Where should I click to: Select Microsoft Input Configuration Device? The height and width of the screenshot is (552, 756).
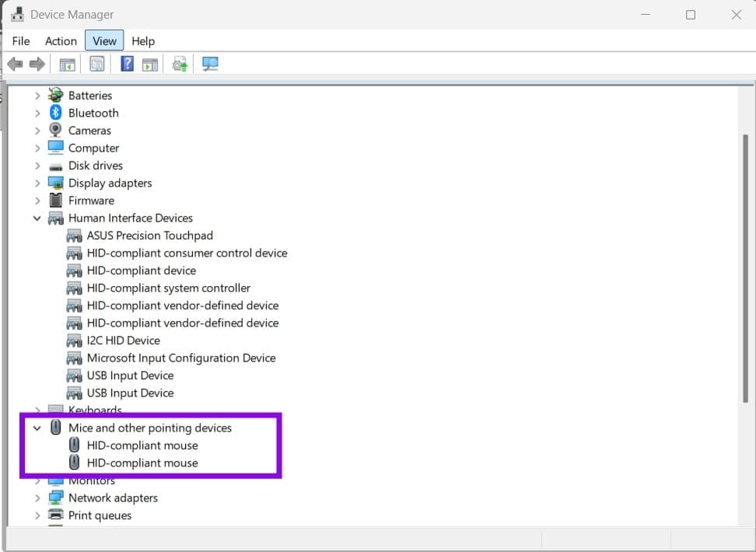181,358
